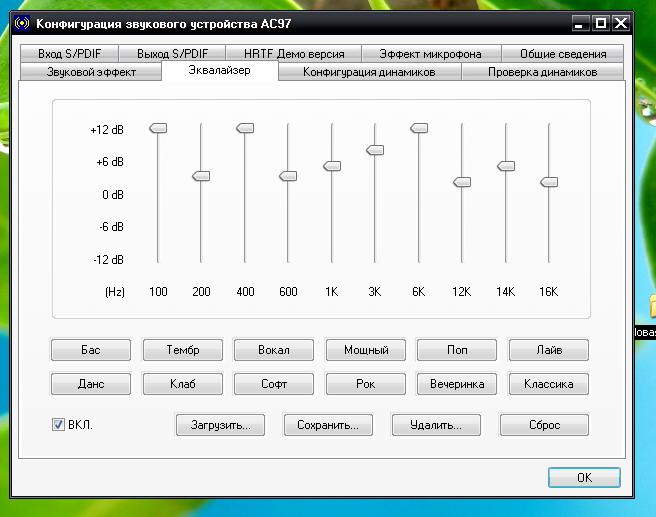Apply the Софт preset

pyautogui.click(x=274, y=384)
